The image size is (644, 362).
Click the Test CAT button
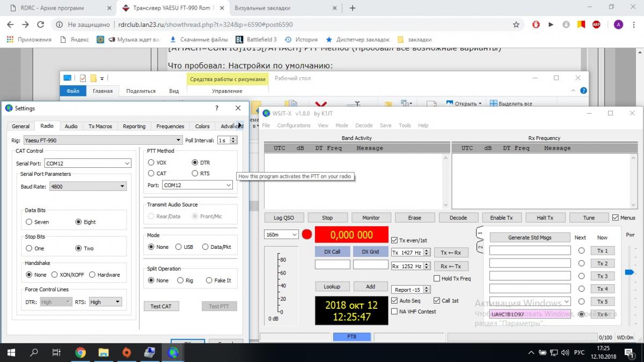pos(161,306)
